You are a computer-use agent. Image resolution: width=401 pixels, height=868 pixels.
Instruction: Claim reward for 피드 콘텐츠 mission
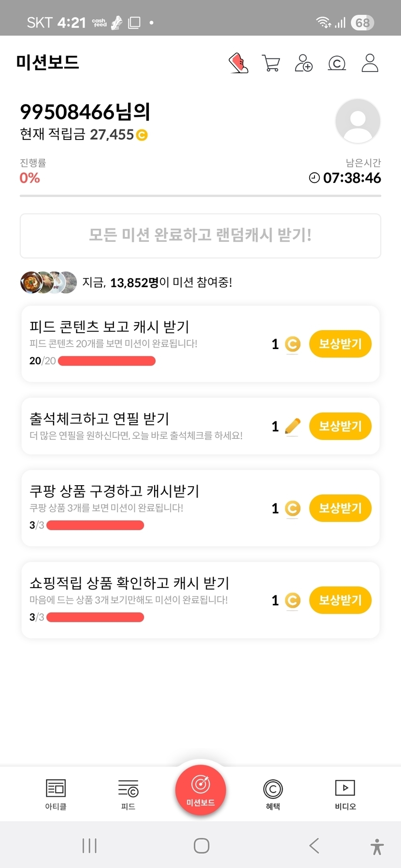pyautogui.click(x=340, y=344)
